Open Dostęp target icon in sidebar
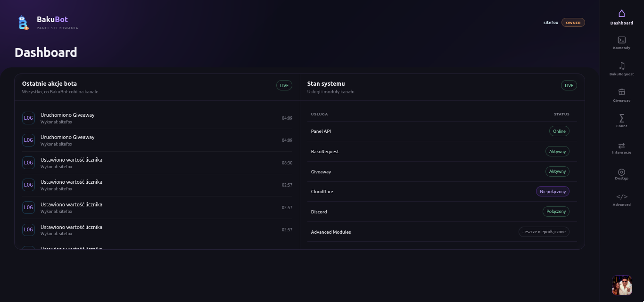The height and width of the screenshot is (302, 644). click(x=621, y=172)
